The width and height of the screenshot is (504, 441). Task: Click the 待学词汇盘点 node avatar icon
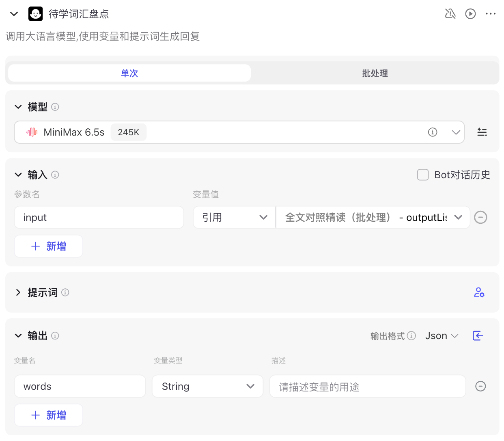36,14
